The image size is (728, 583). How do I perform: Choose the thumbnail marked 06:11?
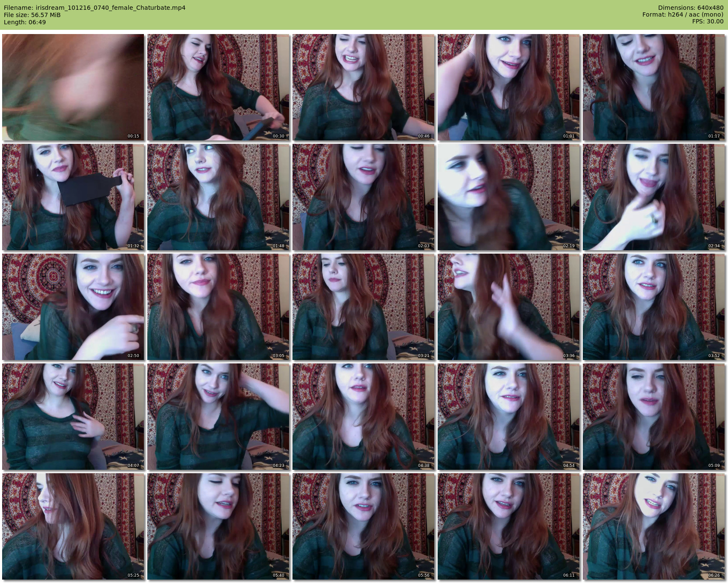(x=509, y=526)
